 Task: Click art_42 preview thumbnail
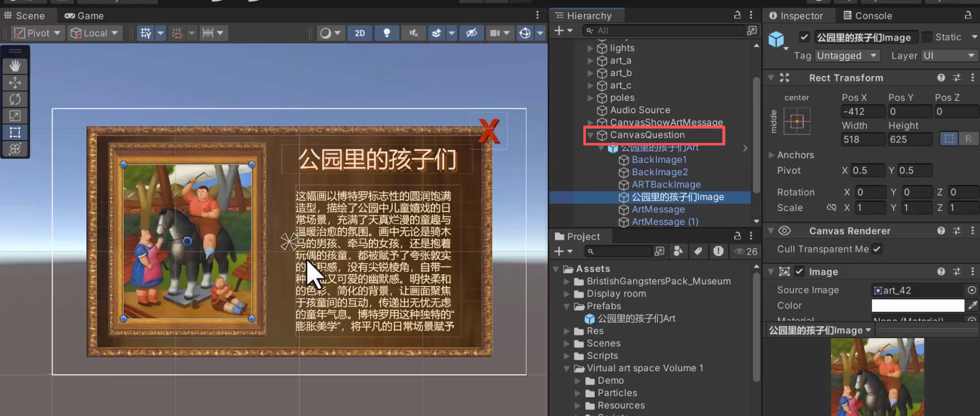coord(877,377)
